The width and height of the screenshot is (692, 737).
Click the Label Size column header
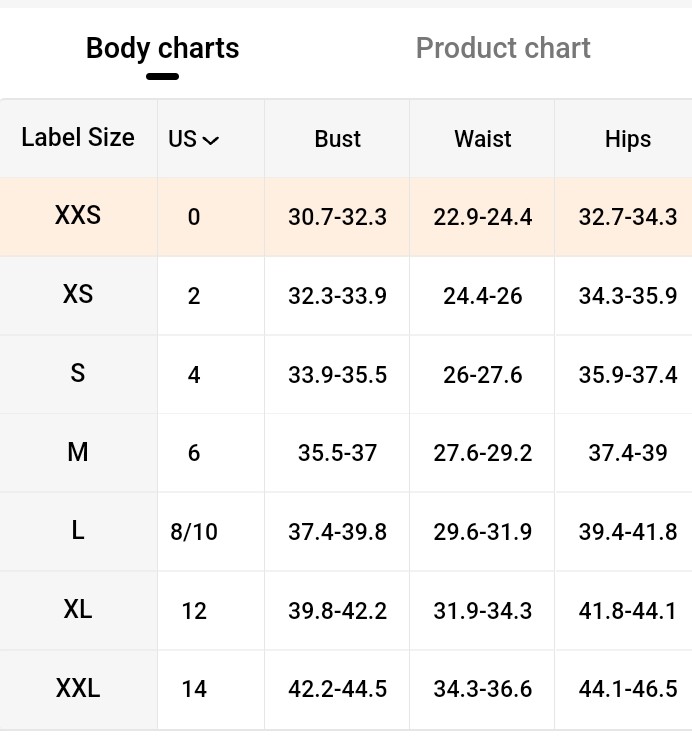pos(78,138)
